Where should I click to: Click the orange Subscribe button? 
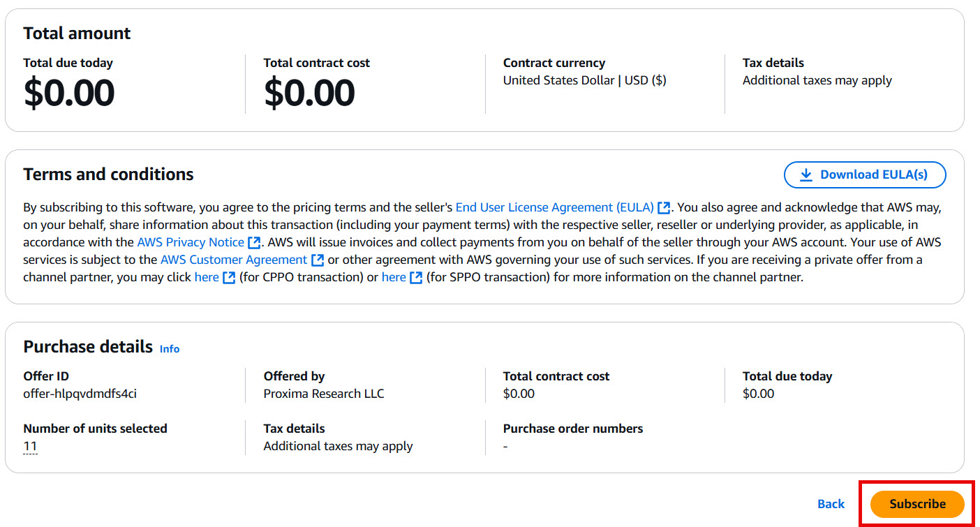point(917,504)
